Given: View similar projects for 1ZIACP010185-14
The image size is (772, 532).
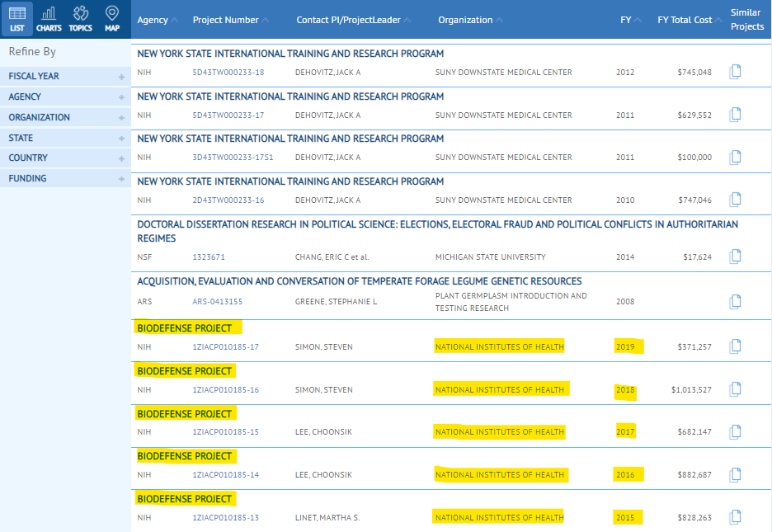Looking at the screenshot, I should coord(735,474).
